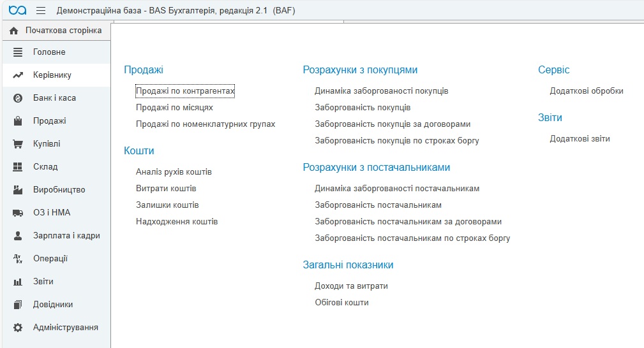The height and width of the screenshot is (348, 644).
Task: Open the Склад section in sidebar
Action: (45, 167)
